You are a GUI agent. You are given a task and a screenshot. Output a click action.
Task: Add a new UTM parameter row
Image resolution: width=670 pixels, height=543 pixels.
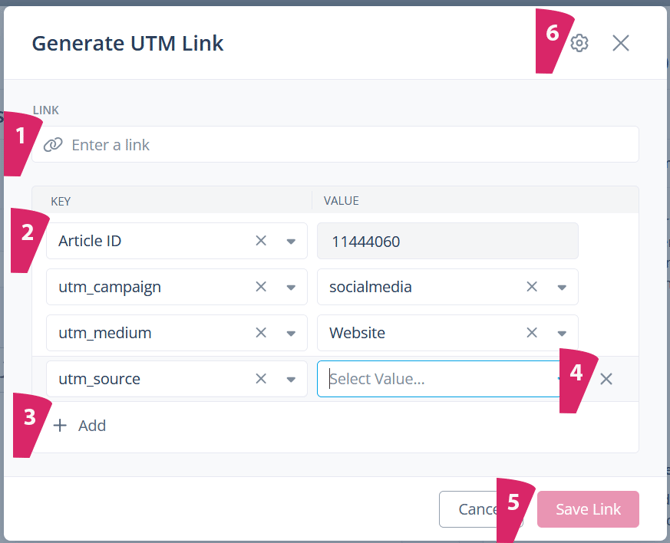pos(80,425)
